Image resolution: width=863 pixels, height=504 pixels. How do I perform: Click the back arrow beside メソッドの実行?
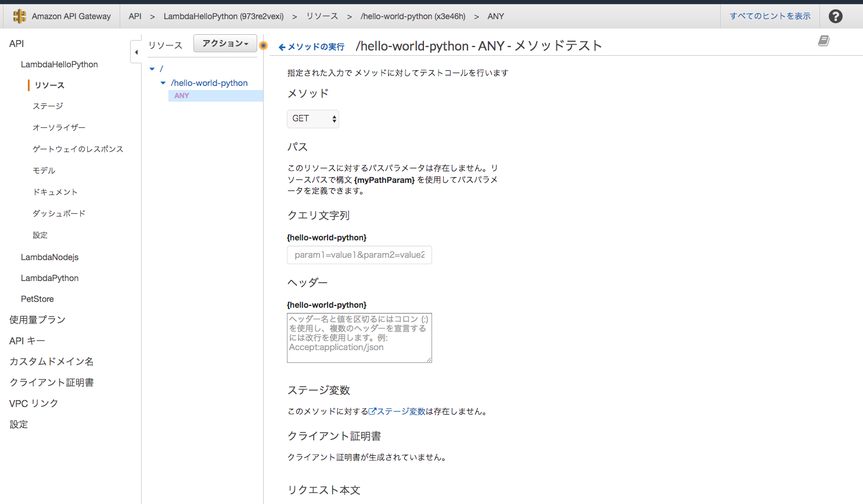coord(282,47)
